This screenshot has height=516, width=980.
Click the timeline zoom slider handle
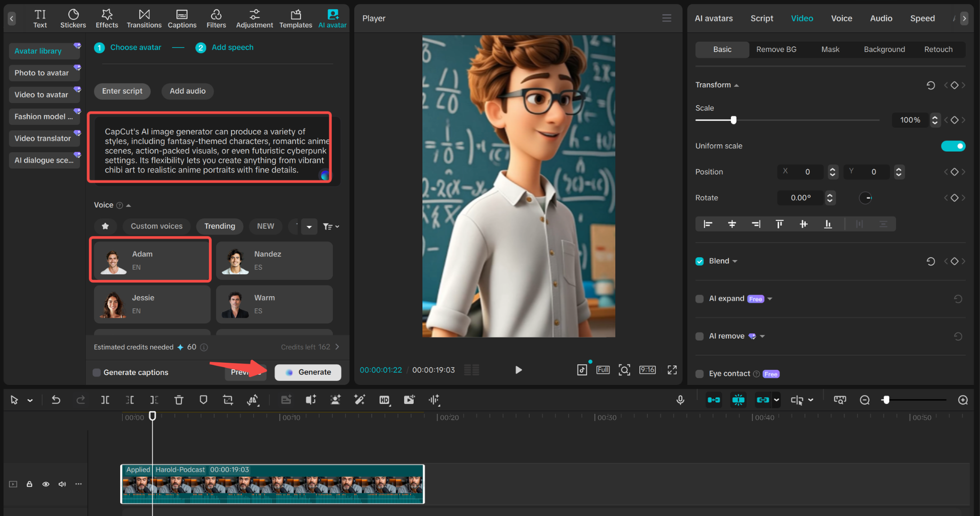tap(886, 400)
